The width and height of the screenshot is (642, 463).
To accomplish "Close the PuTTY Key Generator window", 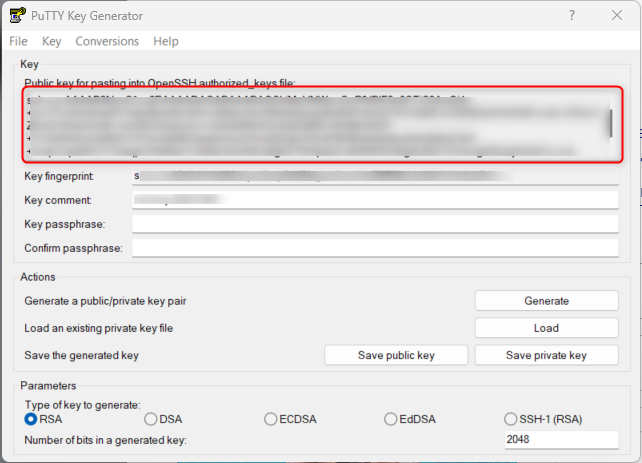I will pyautogui.click(x=617, y=16).
